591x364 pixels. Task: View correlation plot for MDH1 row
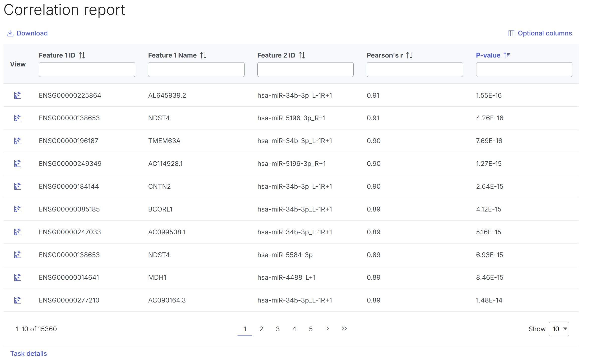(x=17, y=277)
